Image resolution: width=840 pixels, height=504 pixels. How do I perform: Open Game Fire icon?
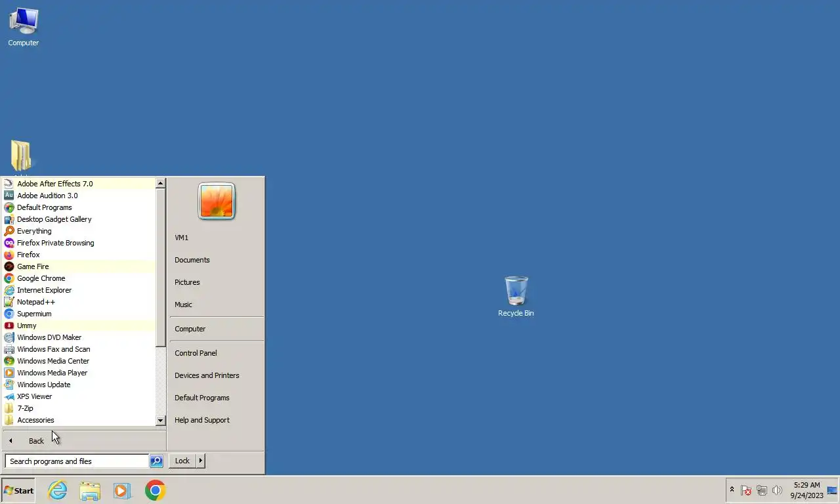9,266
